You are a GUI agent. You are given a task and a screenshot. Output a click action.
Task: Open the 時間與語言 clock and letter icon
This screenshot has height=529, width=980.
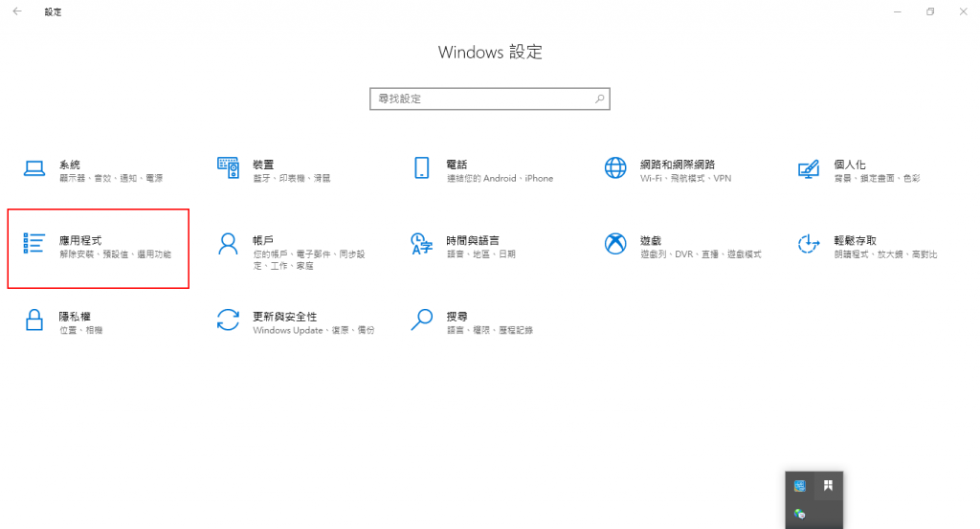coord(422,244)
